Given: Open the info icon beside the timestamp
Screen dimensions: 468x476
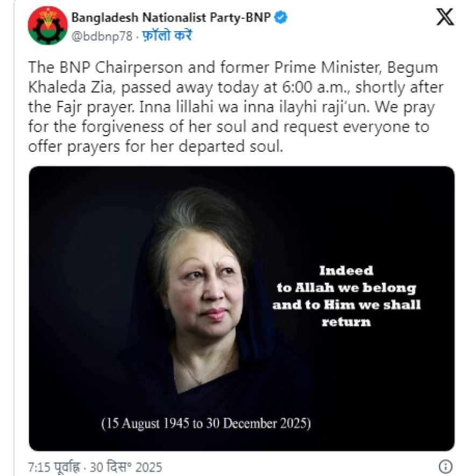Looking at the screenshot, I should pos(445,466).
